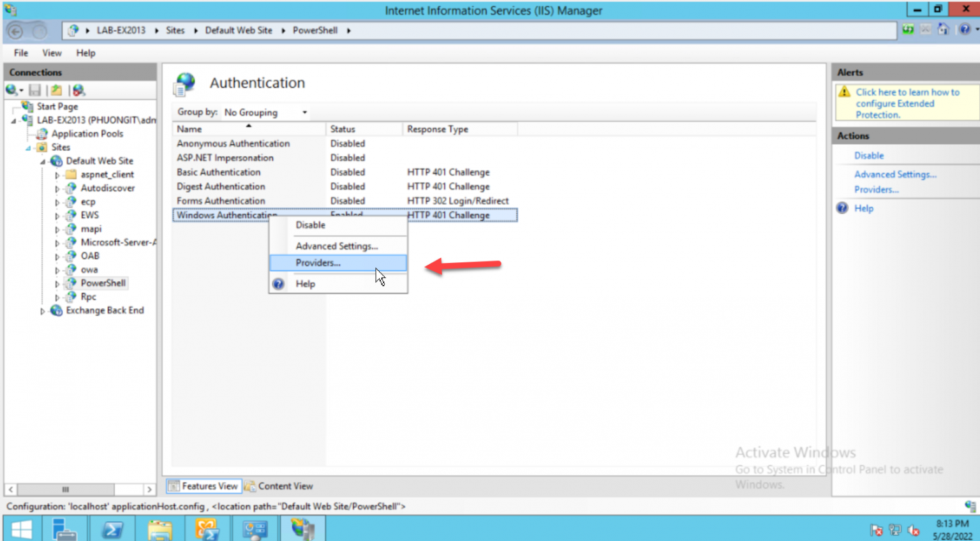Image resolution: width=980 pixels, height=541 pixels.
Task: Click the Save Connections disk icon
Action: [34, 89]
